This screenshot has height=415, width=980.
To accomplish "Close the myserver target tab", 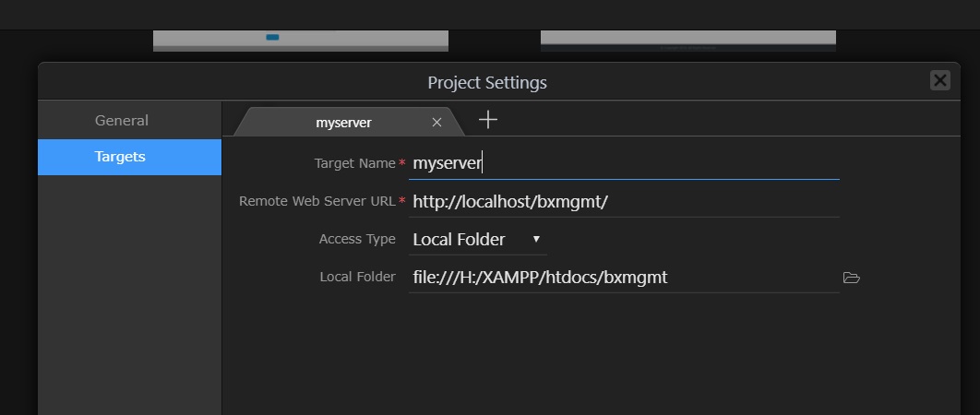I will (436, 123).
